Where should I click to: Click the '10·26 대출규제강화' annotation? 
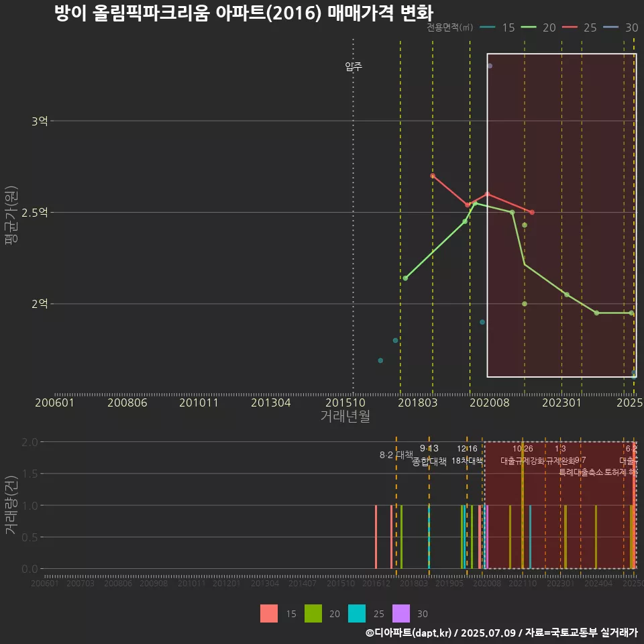[523, 455]
